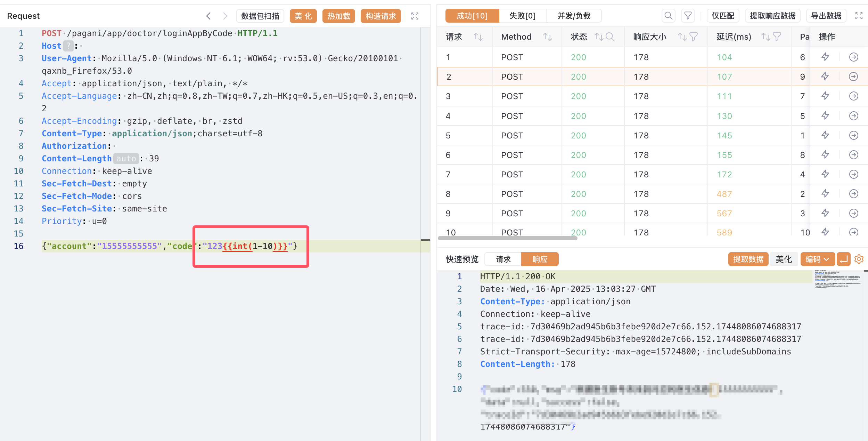This screenshot has height=441, width=868.
Task: Click the 延迟(ms) column filter icon
Action: pyautogui.click(x=777, y=37)
